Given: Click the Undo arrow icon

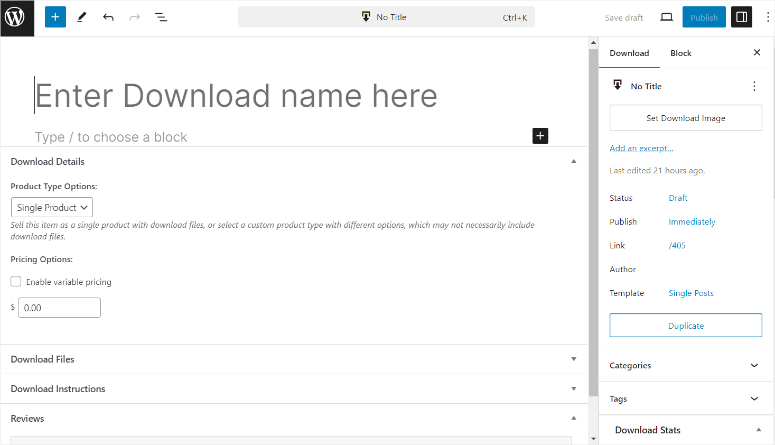Looking at the screenshot, I should pos(108,18).
